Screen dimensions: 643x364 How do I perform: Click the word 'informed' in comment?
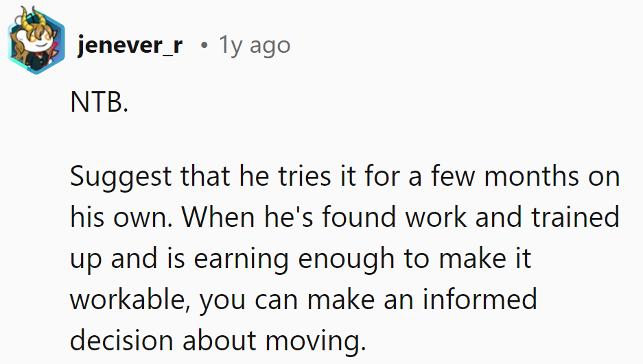pos(480,299)
